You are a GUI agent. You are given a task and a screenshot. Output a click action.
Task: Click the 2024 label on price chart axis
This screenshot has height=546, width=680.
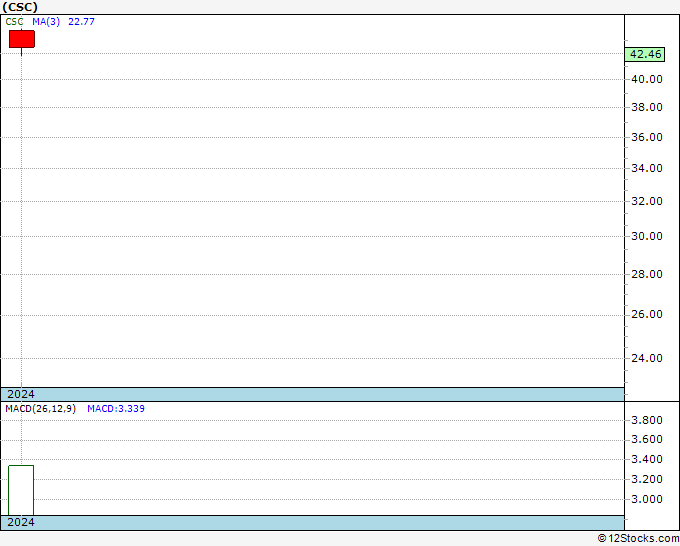coord(21,394)
